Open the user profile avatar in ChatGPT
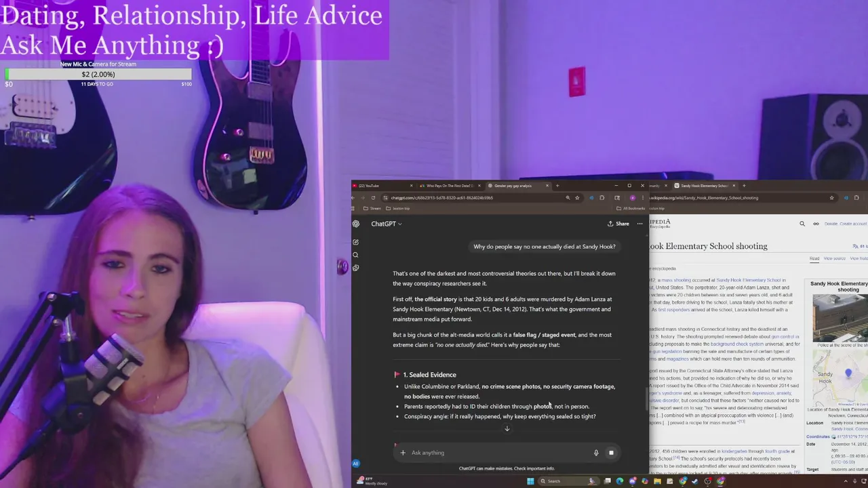Viewport: 868px width, 488px height. 355,464
